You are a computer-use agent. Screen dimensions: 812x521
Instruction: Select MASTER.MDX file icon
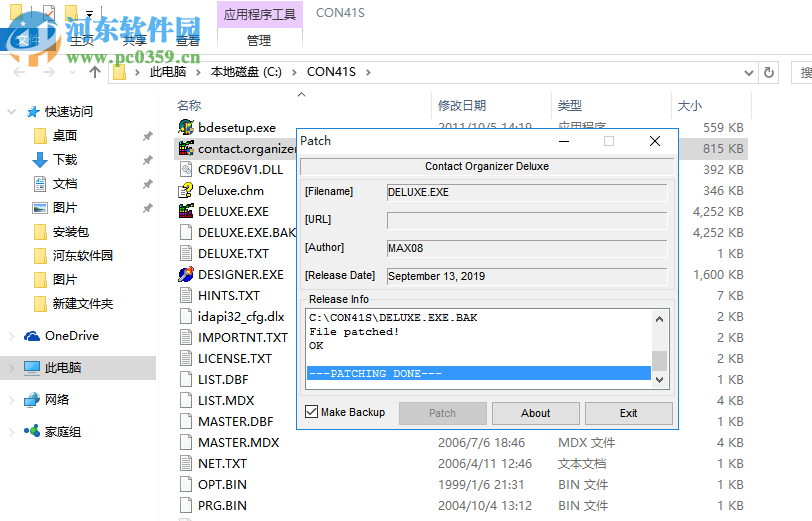click(x=186, y=442)
